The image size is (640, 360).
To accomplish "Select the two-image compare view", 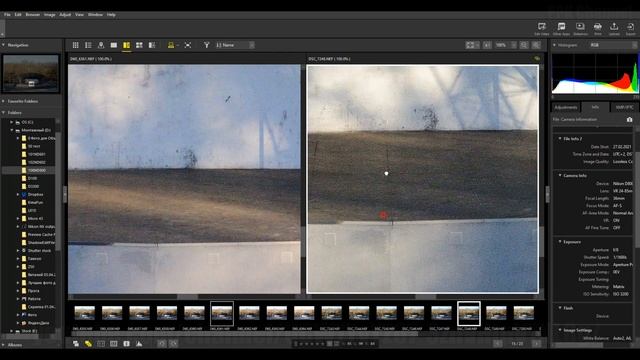I will [x=127, y=45].
